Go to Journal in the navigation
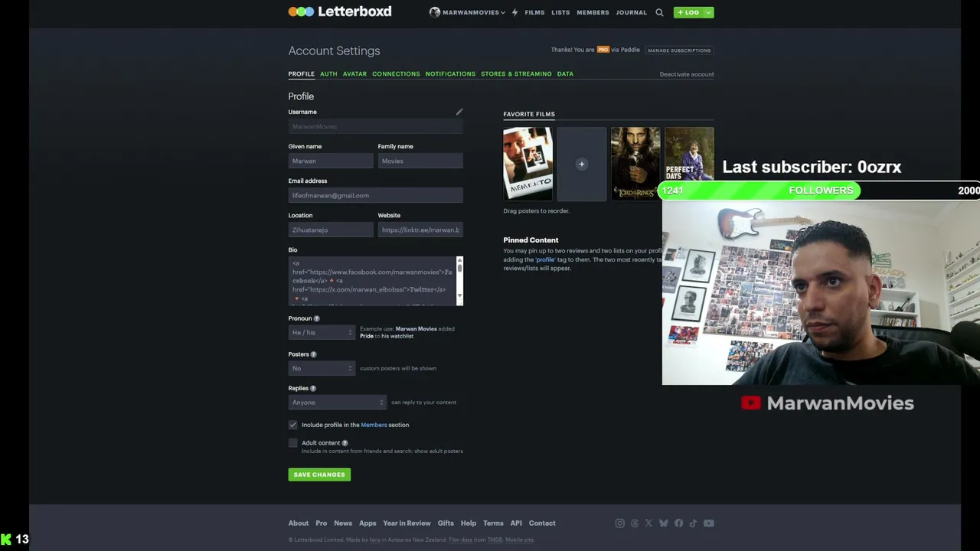 (x=632, y=12)
